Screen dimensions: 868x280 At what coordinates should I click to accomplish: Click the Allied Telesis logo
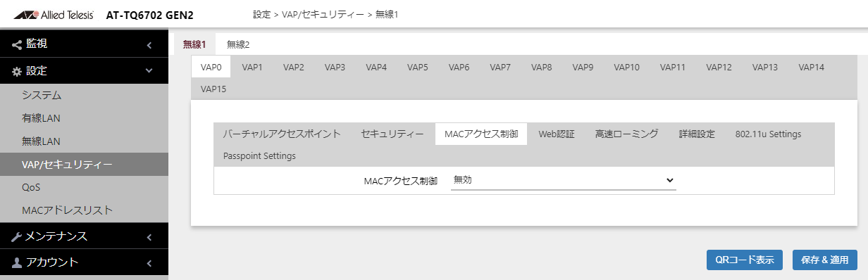pos(54,14)
